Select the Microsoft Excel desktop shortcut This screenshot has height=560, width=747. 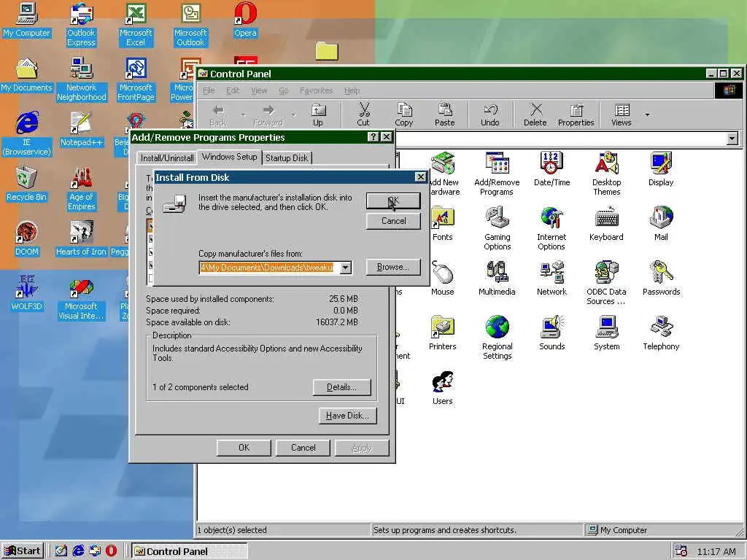click(136, 26)
